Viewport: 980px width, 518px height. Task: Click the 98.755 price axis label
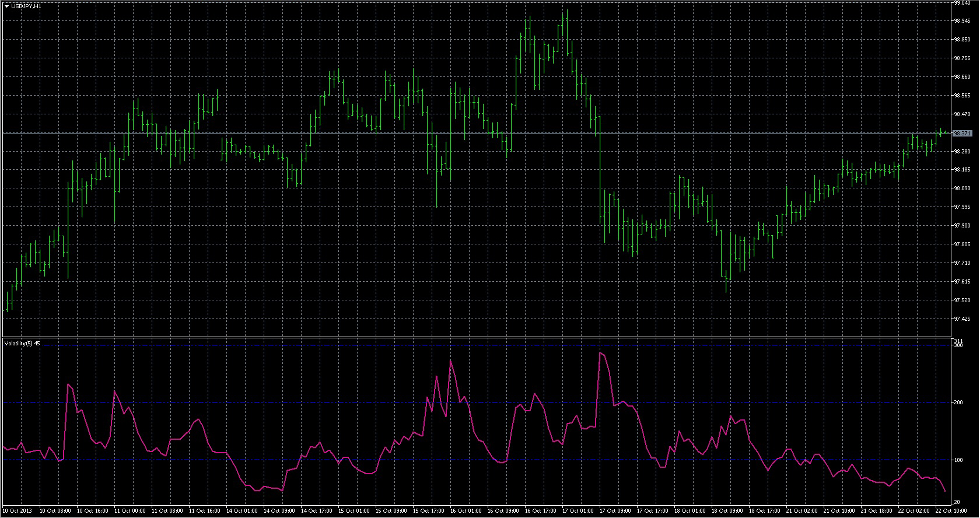(x=962, y=58)
